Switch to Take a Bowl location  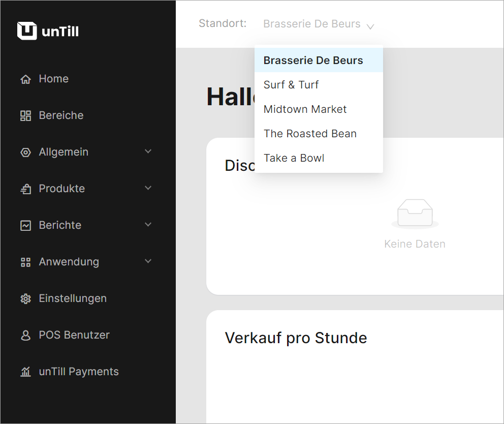[294, 158]
